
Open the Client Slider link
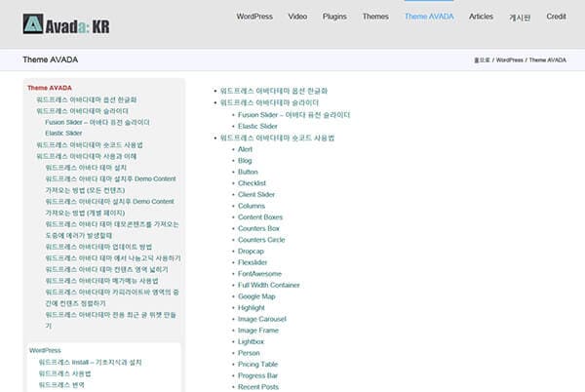tap(256, 194)
